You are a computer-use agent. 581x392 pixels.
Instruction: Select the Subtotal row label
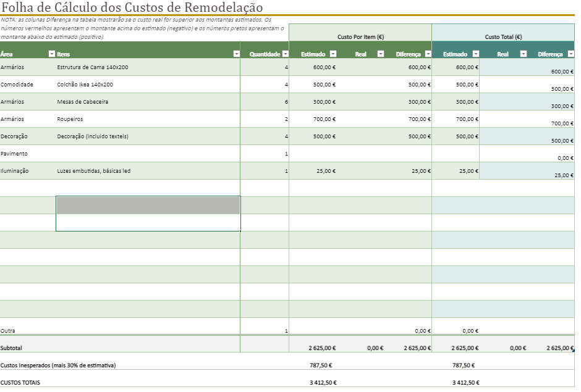[11, 348]
